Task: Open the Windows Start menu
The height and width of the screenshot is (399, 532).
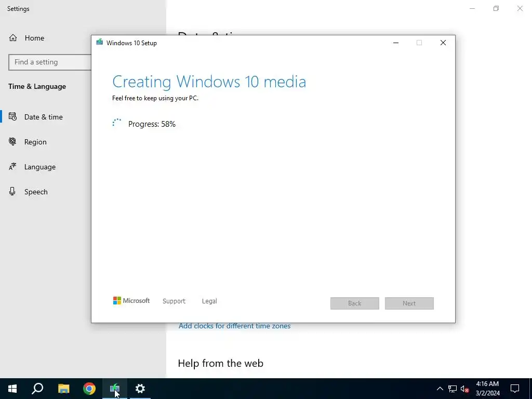Action: pyautogui.click(x=12, y=389)
